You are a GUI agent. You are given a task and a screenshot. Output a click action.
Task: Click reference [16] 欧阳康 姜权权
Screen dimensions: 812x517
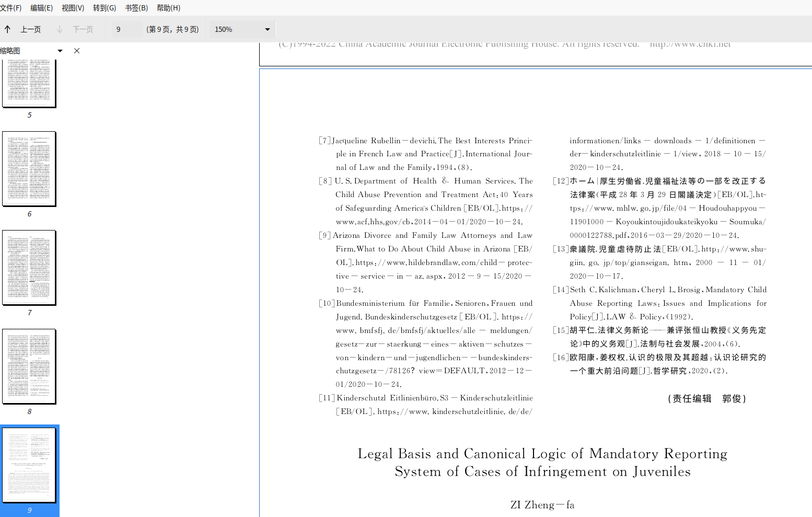pos(659,364)
